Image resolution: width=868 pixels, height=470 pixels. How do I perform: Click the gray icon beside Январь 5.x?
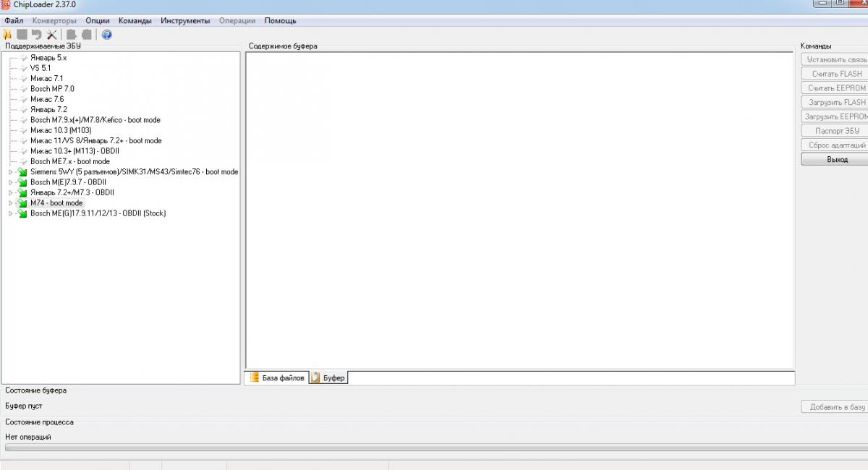pyautogui.click(x=24, y=57)
